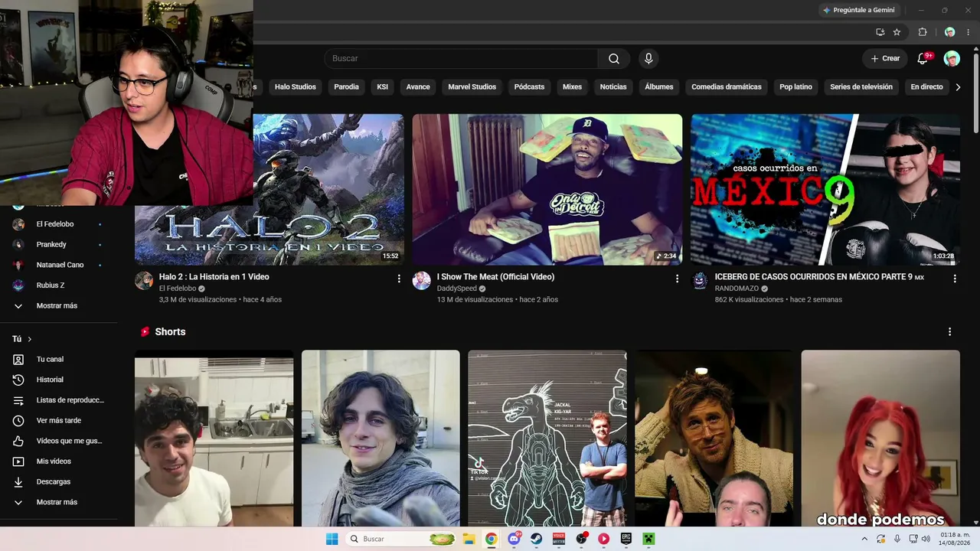Play the ICEBERG DE CASOS MÉXICO thumbnail
Viewport: 980px width, 551px height.
825,189
